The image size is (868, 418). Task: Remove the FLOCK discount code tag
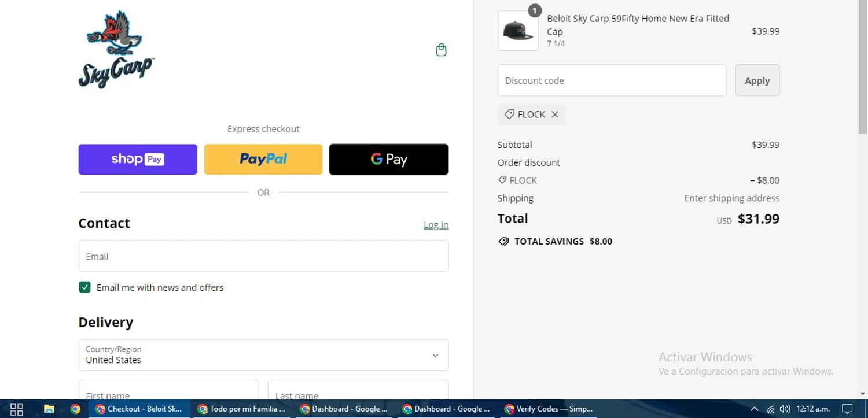click(x=555, y=114)
